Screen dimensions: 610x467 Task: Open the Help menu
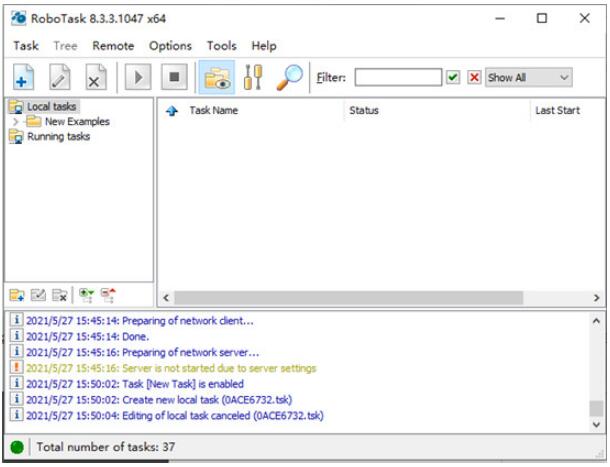click(x=264, y=46)
